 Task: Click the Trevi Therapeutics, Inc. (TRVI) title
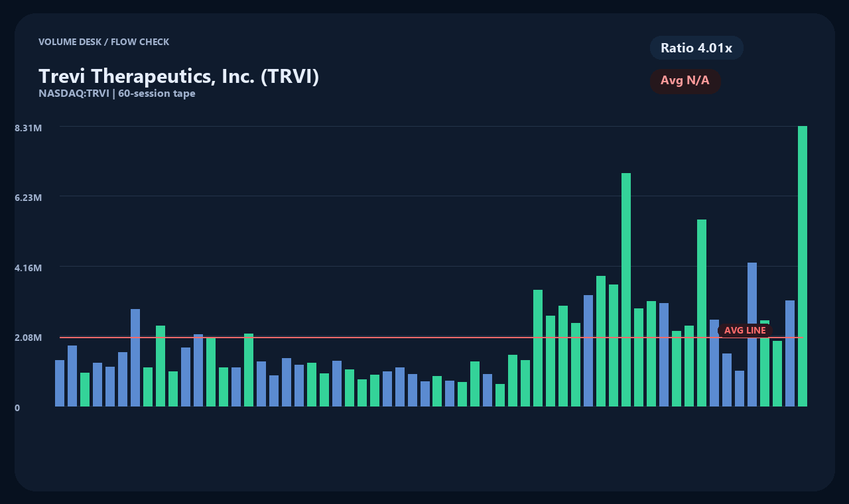tap(179, 76)
